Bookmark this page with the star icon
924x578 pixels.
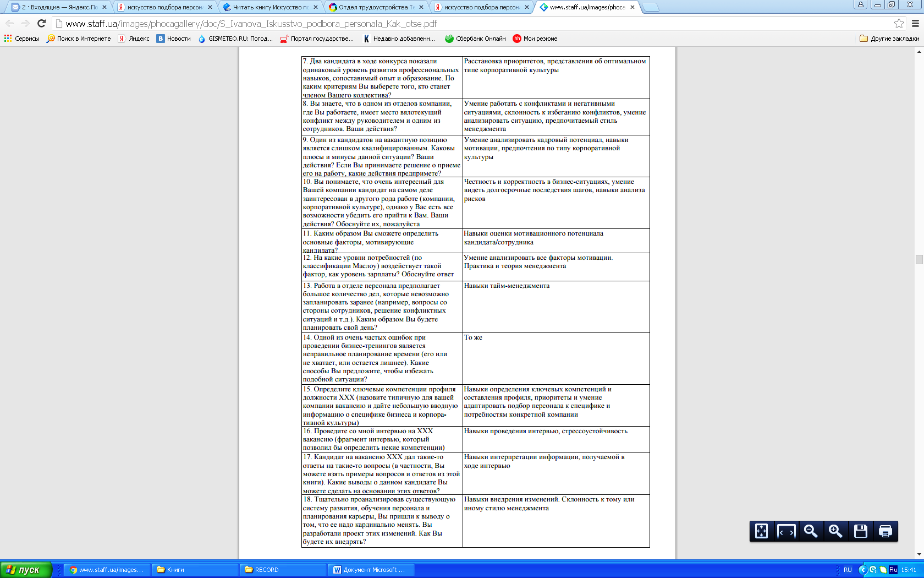click(899, 23)
